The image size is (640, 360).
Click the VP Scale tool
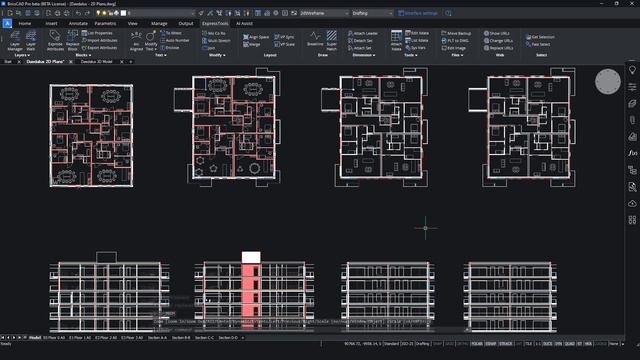[284, 44]
